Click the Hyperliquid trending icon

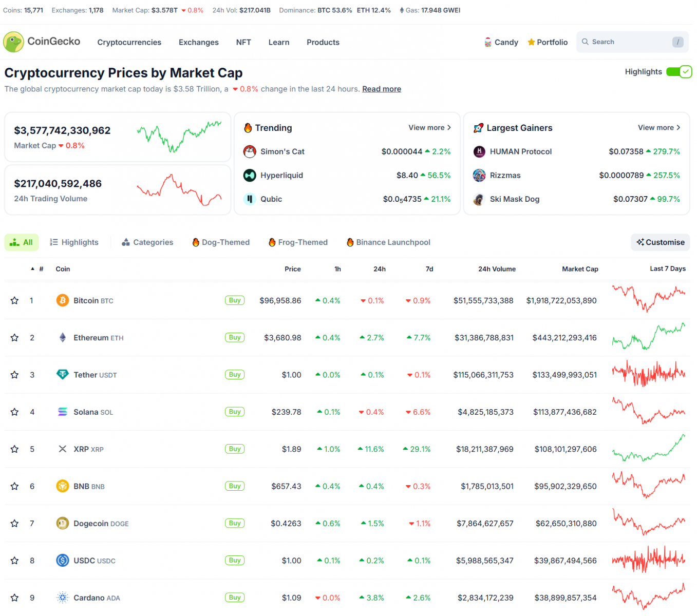click(250, 176)
